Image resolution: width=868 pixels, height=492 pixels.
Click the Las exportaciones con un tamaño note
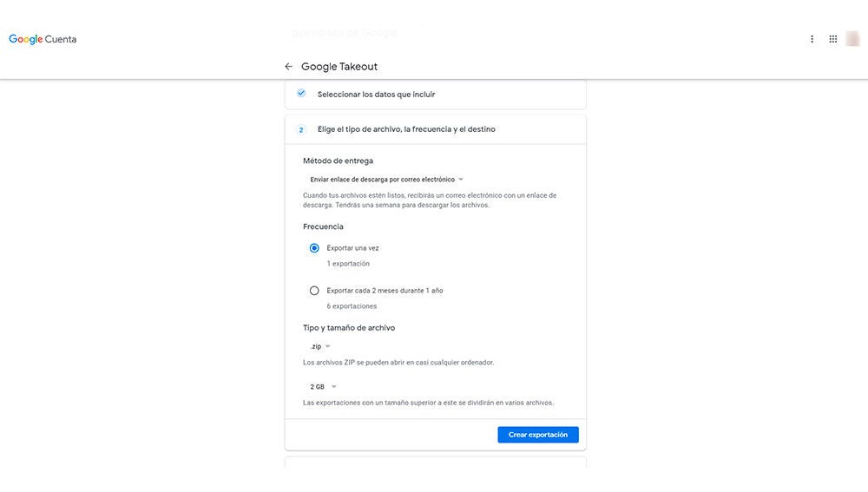428,403
